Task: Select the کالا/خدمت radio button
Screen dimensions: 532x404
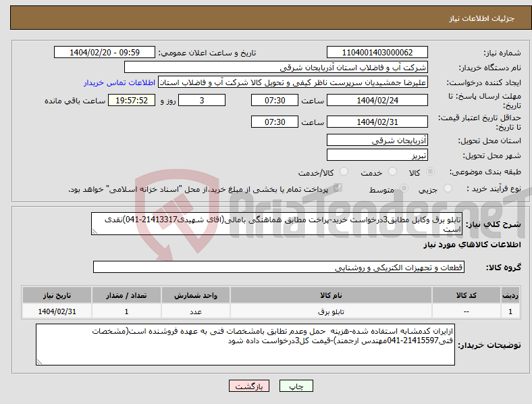Action: tap(344, 172)
